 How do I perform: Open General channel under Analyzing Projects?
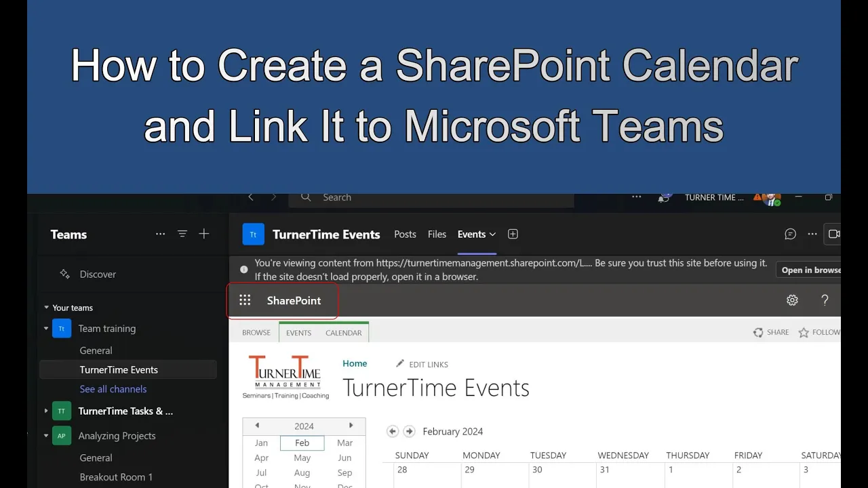pyautogui.click(x=96, y=457)
